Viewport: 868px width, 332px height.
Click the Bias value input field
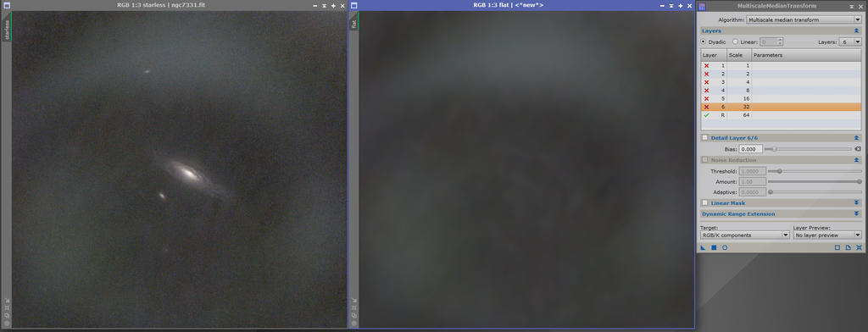[751, 149]
